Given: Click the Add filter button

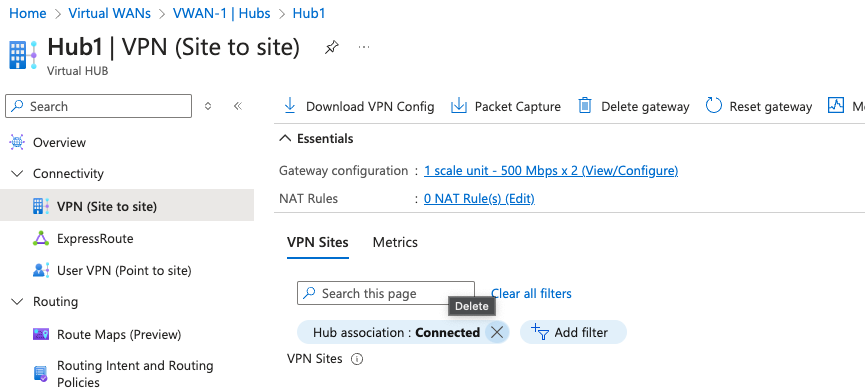Looking at the screenshot, I should [573, 332].
